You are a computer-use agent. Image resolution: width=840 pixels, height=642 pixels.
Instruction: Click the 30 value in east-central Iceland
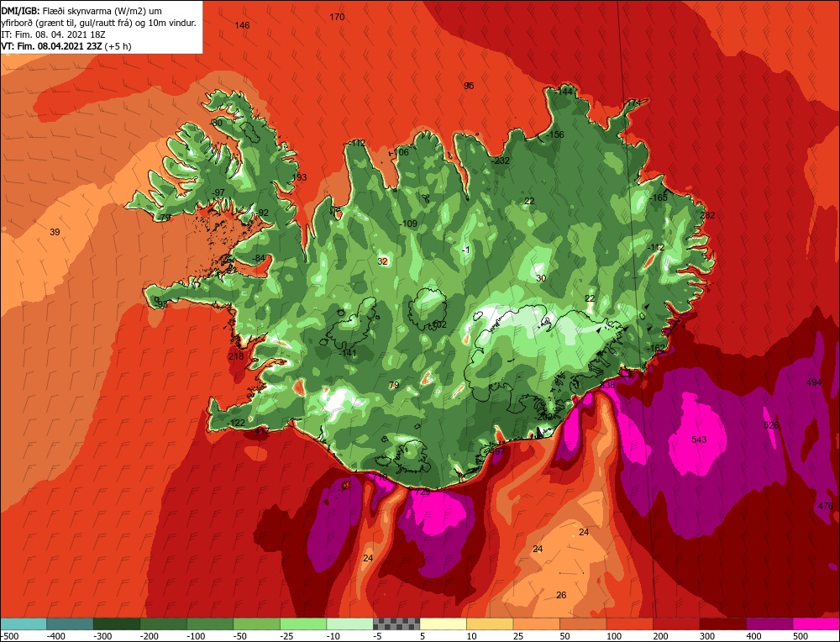point(541,278)
